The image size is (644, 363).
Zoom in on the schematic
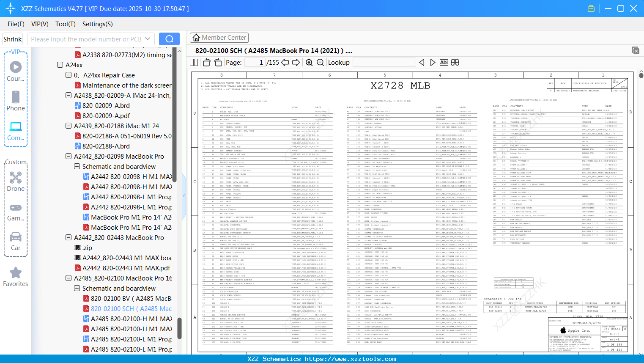pos(309,63)
